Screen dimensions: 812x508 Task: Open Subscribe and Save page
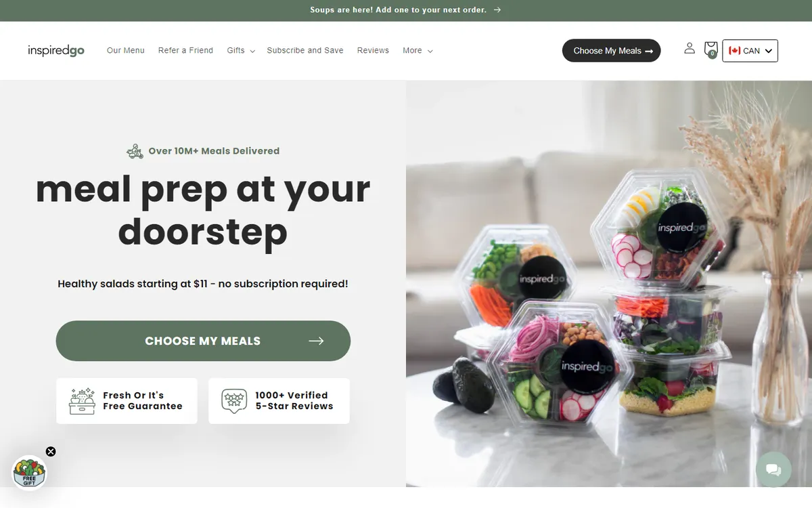(305, 51)
